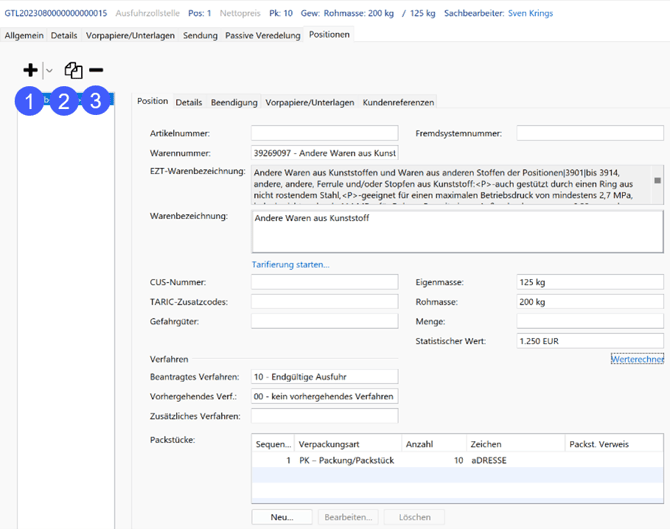Click Ausfuhrzollstelle in header

coord(147,13)
